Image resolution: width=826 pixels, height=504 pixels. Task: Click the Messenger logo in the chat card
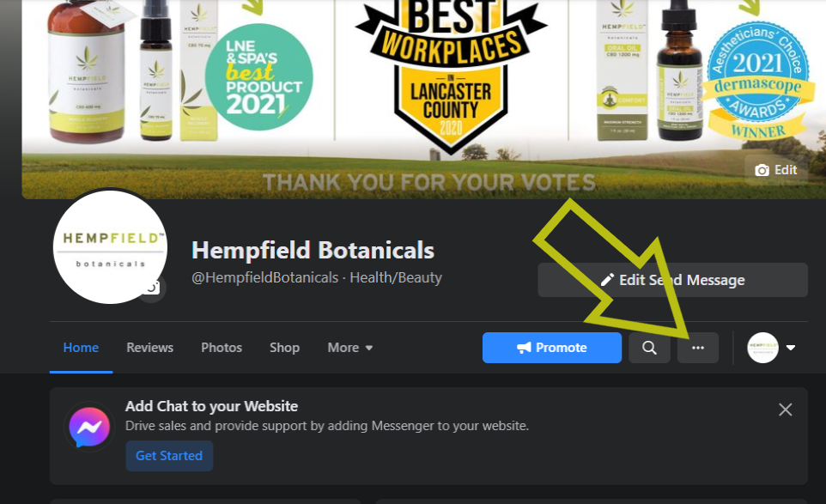[x=89, y=427]
